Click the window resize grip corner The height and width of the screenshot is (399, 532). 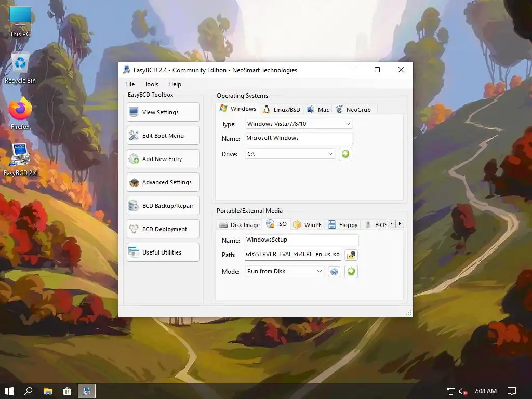[409, 313]
